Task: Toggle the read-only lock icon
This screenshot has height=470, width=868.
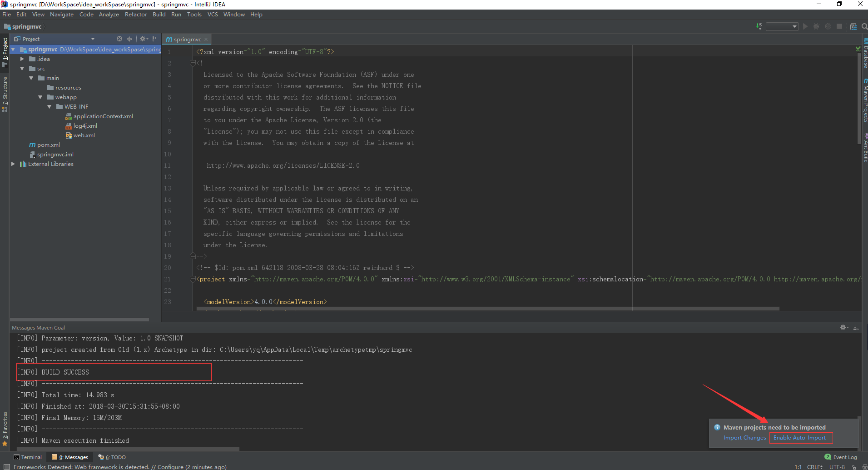Action: click(854, 467)
